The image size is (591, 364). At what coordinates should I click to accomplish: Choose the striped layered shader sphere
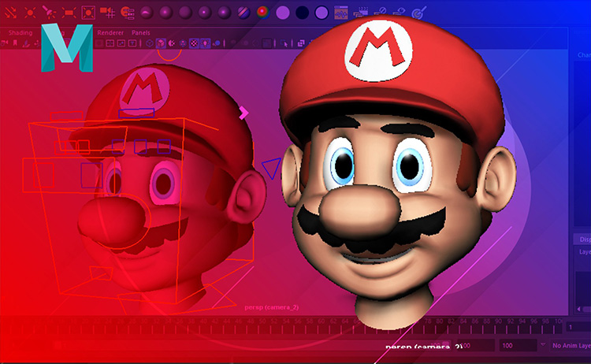click(243, 13)
